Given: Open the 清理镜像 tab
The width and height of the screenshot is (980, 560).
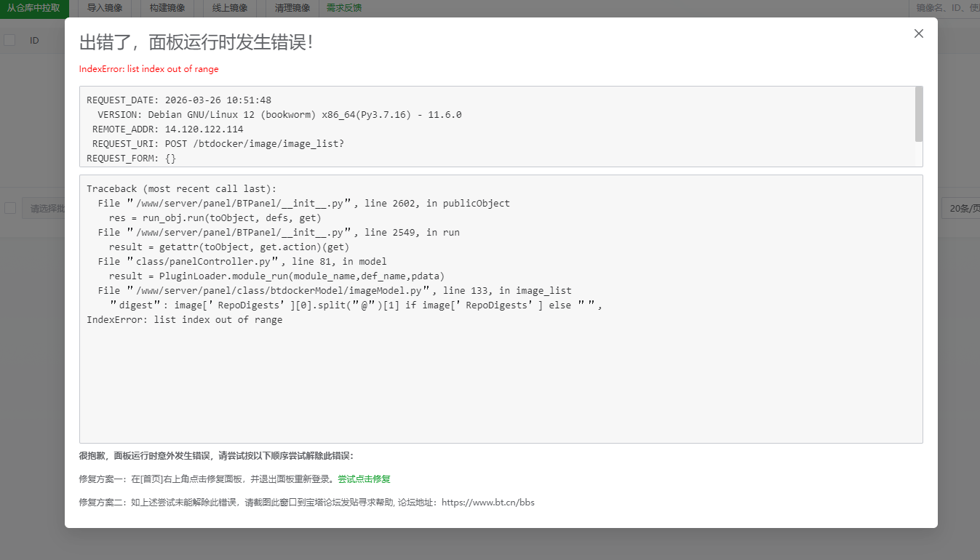Looking at the screenshot, I should (x=292, y=8).
